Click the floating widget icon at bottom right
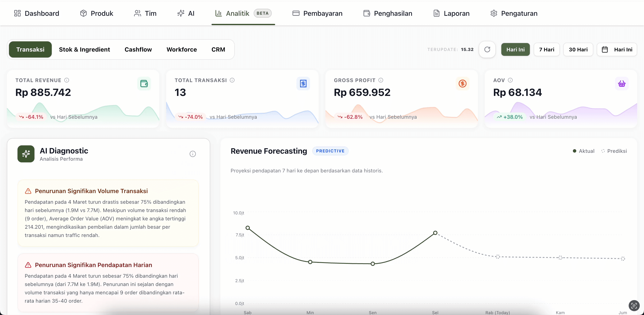Viewport: 644px width, 315px height. tap(634, 305)
